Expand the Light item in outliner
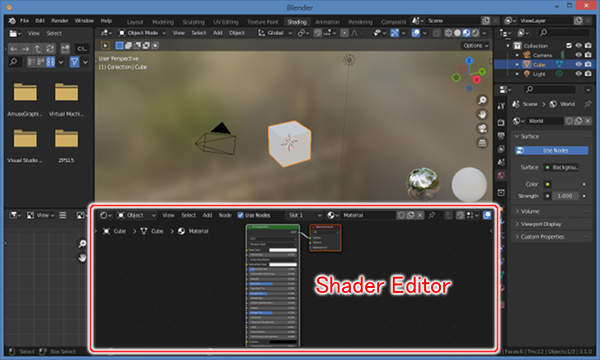 pos(517,73)
